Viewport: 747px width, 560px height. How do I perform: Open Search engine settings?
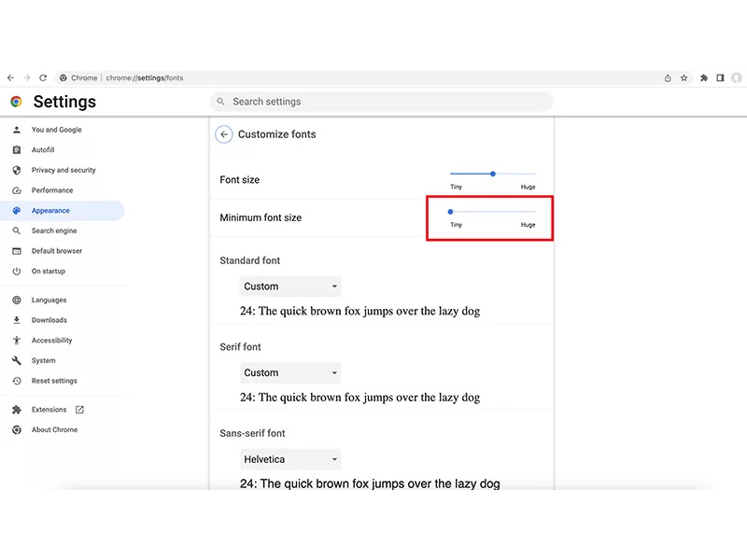tap(54, 231)
